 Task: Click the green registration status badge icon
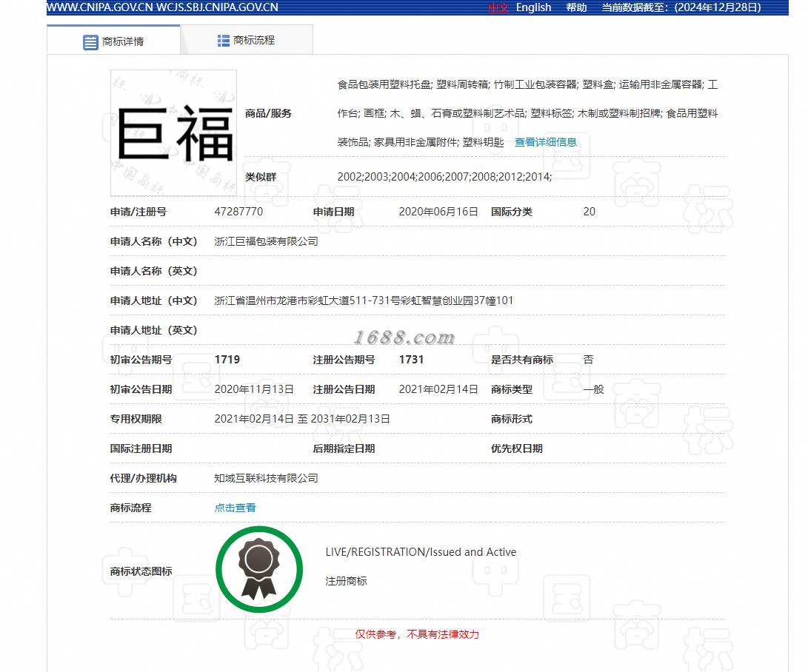[259, 570]
